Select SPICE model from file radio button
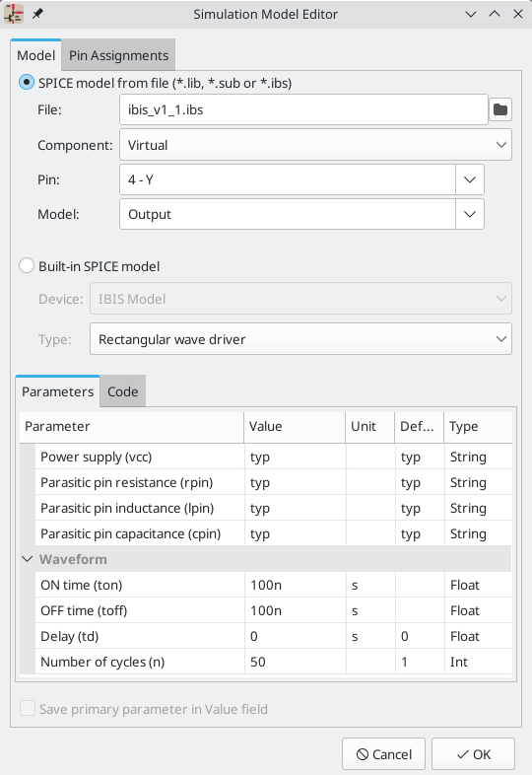The image size is (532, 775). [x=27, y=83]
